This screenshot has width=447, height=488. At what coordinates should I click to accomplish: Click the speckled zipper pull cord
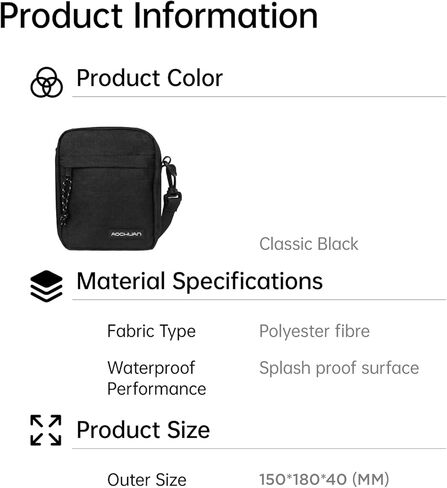pos(66,199)
